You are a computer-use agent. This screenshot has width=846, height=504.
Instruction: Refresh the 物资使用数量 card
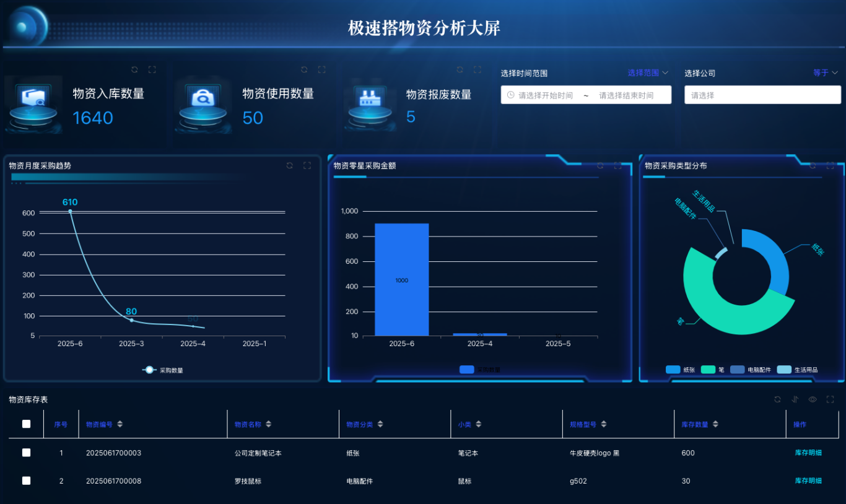(304, 69)
